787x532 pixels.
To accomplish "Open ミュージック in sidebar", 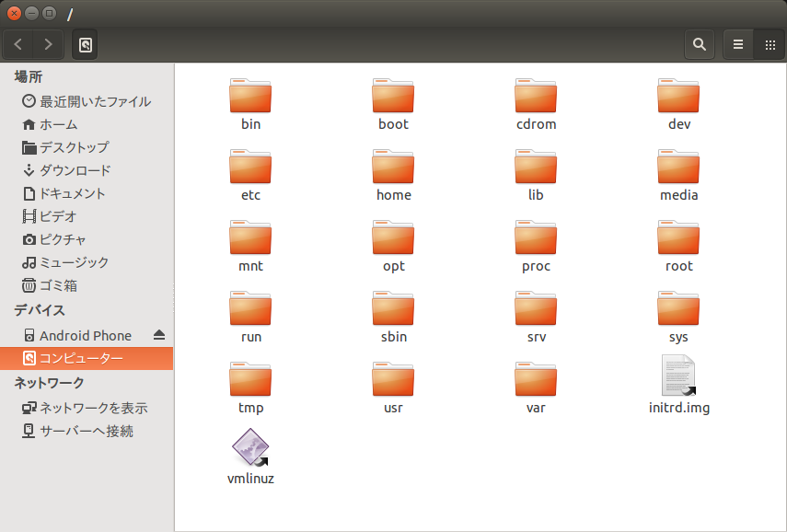I will tap(87, 262).
